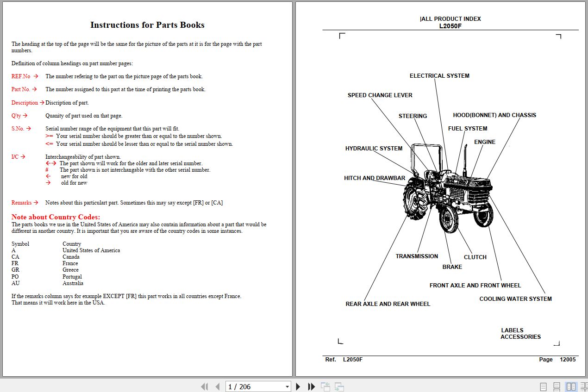Screen dimensions: 588x392
Task: Go to the next page
Action: [298, 386]
